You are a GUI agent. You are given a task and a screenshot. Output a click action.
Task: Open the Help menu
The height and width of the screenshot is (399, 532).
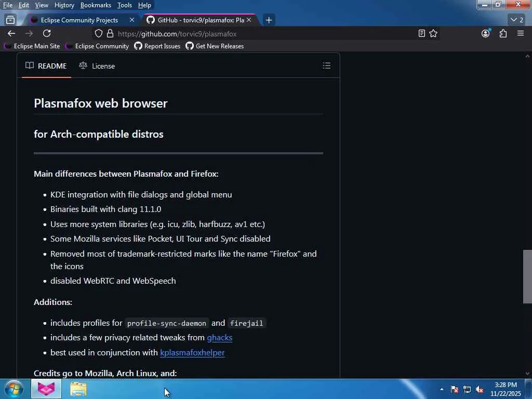144,5
